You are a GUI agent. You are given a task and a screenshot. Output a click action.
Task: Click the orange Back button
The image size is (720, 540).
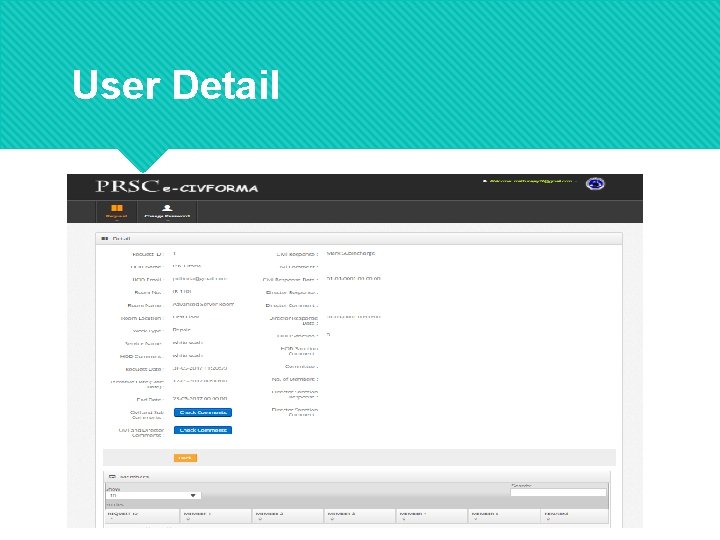185,458
